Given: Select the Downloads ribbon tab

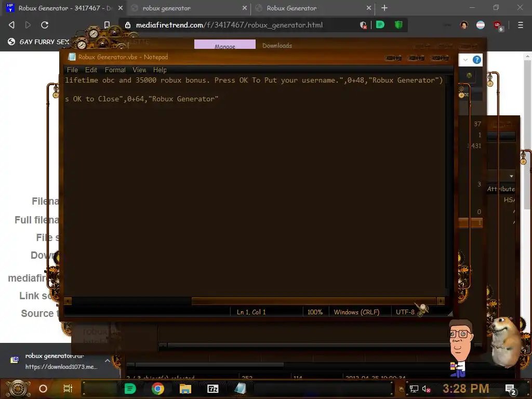Looking at the screenshot, I should (277, 46).
